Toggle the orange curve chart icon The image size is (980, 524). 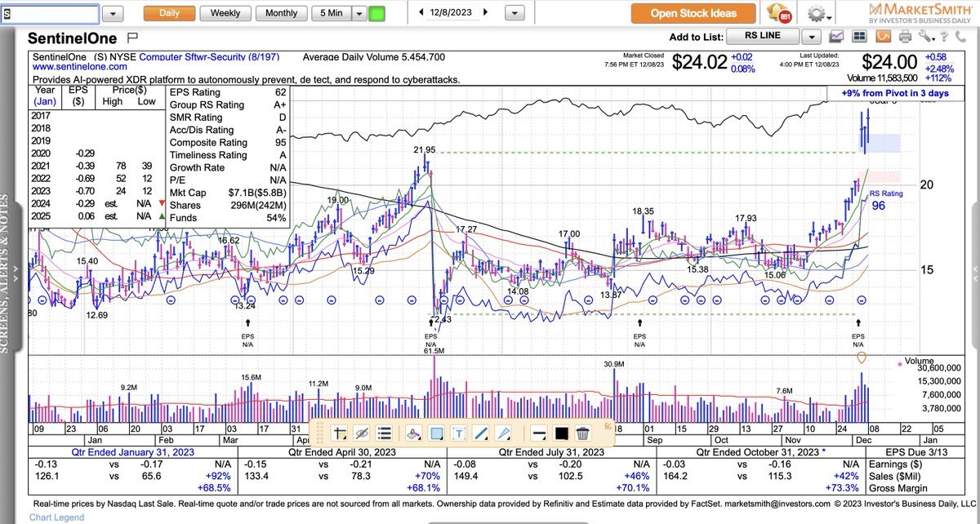click(883, 36)
